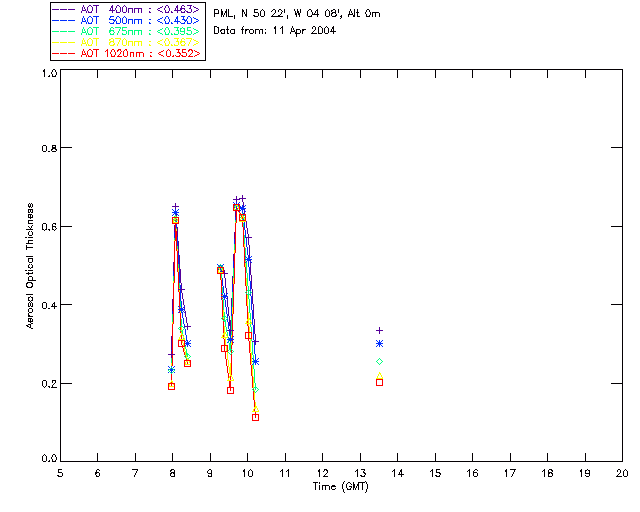Image resolution: width=640 pixels, height=512 pixels.
Task: Click the purple plus marker at 13.5 GMT
Action: [379, 330]
